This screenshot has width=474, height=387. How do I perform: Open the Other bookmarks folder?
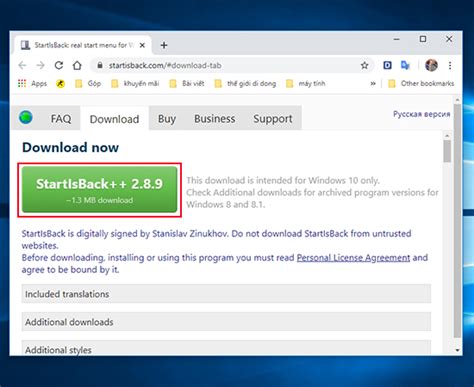tap(421, 83)
